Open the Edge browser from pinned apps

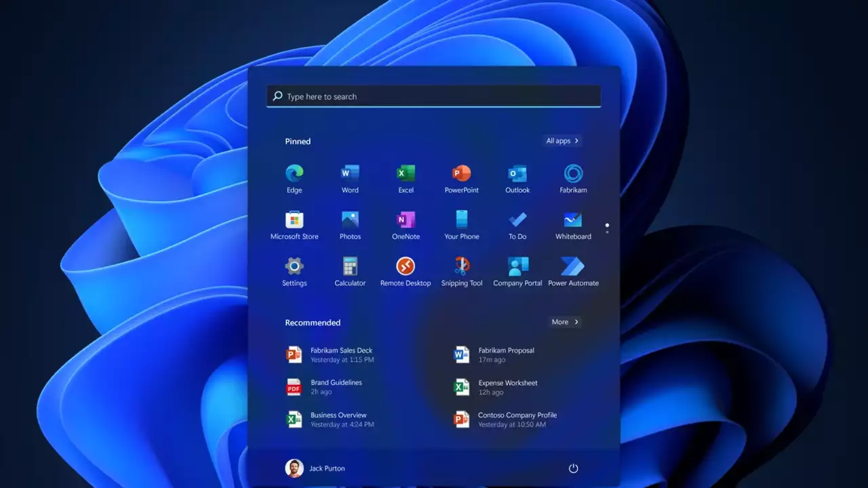tap(294, 174)
